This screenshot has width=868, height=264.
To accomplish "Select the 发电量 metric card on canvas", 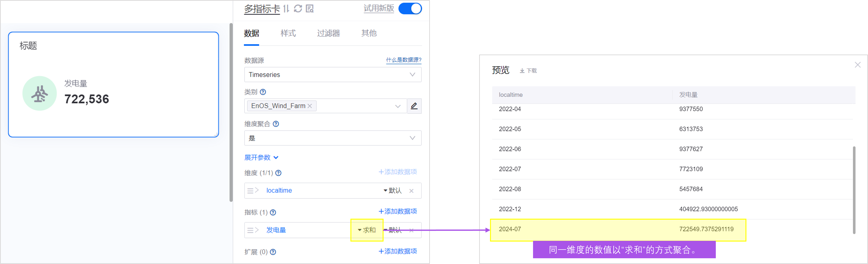I will point(113,84).
